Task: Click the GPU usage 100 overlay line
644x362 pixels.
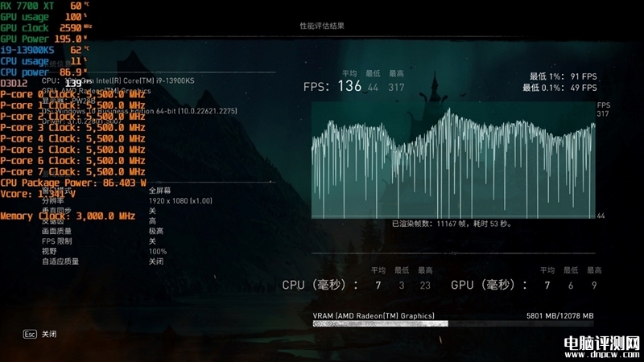Action: coord(43,17)
